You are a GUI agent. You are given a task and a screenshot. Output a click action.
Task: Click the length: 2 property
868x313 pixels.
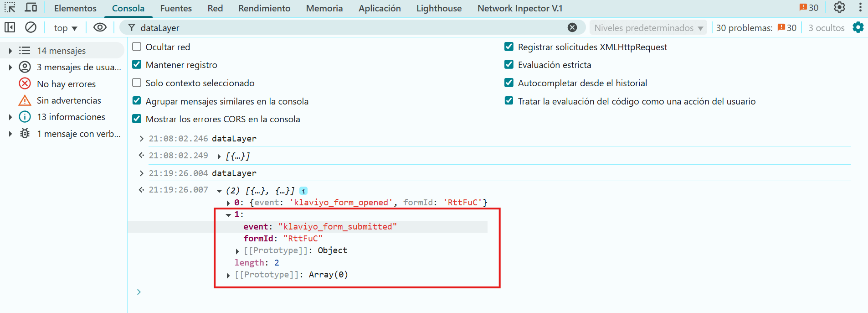click(x=257, y=263)
